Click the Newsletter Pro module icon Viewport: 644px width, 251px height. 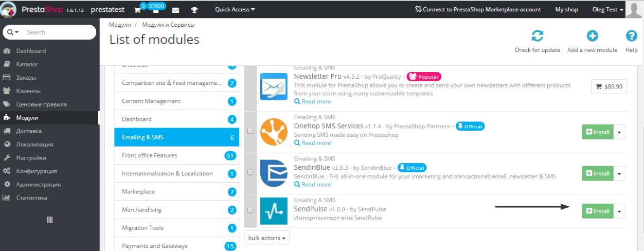click(274, 86)
